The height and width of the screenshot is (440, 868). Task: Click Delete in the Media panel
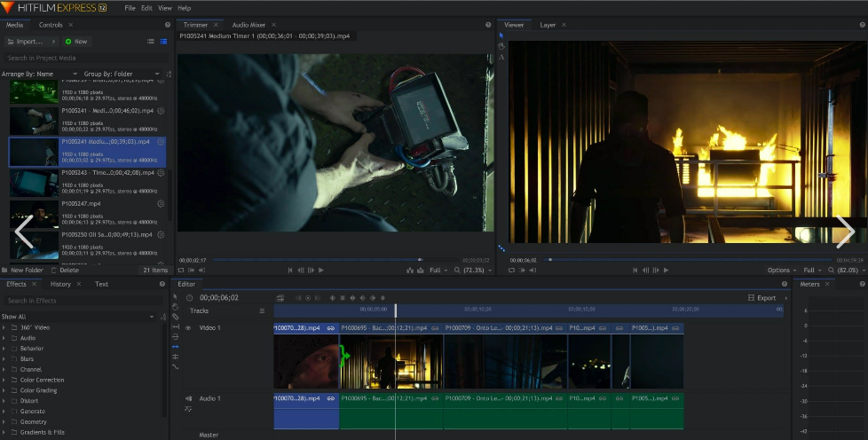click(x=65, y=270)
